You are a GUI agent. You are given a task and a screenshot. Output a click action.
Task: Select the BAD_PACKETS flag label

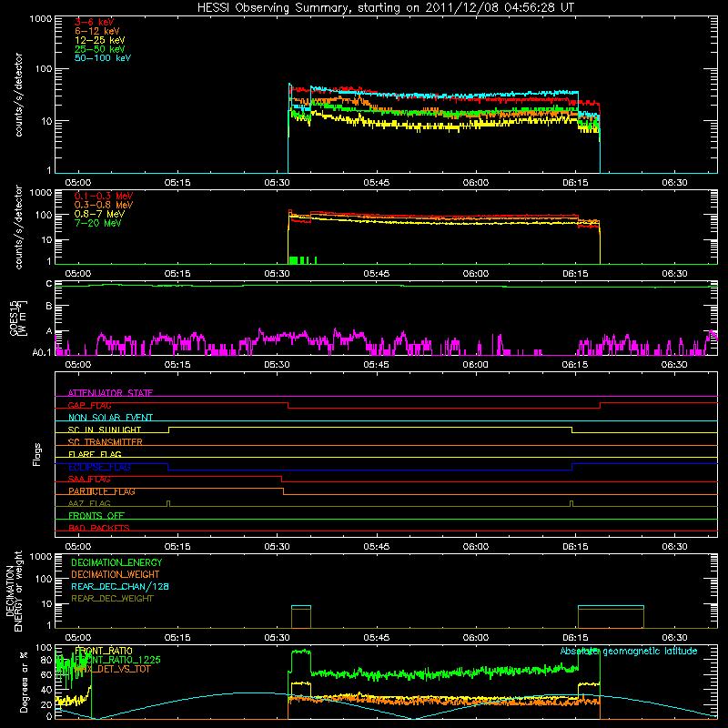pos(99,528)
